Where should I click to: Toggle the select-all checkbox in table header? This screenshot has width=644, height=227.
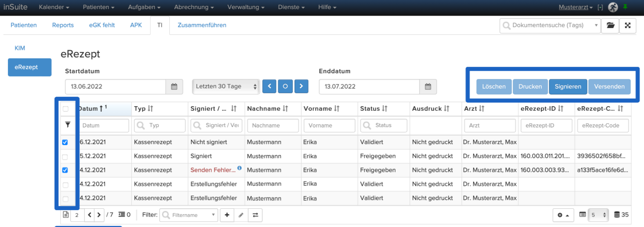click(65, 109)
